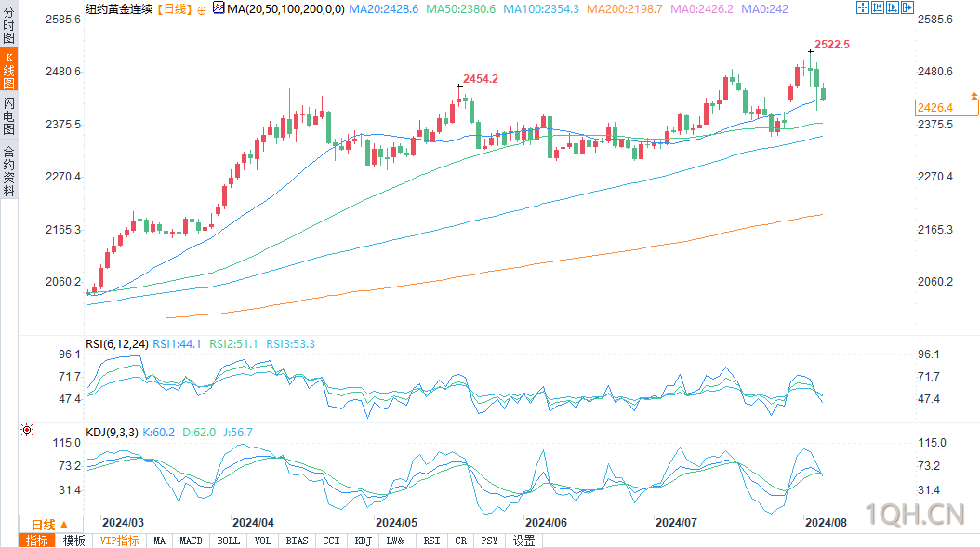Open the VIP指标 tab
The height and width of the screenshot is (548, 980).
tap(119, 541)
